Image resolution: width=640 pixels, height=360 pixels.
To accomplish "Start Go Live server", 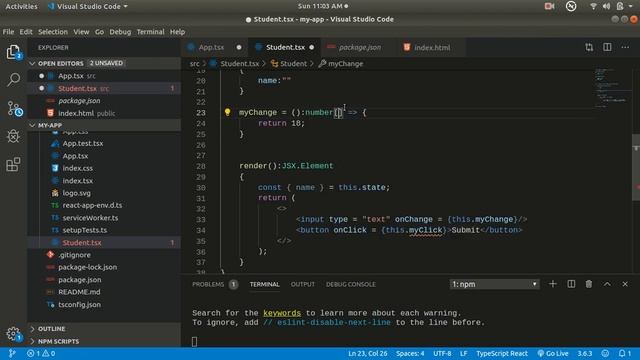I will click(553, 353).
